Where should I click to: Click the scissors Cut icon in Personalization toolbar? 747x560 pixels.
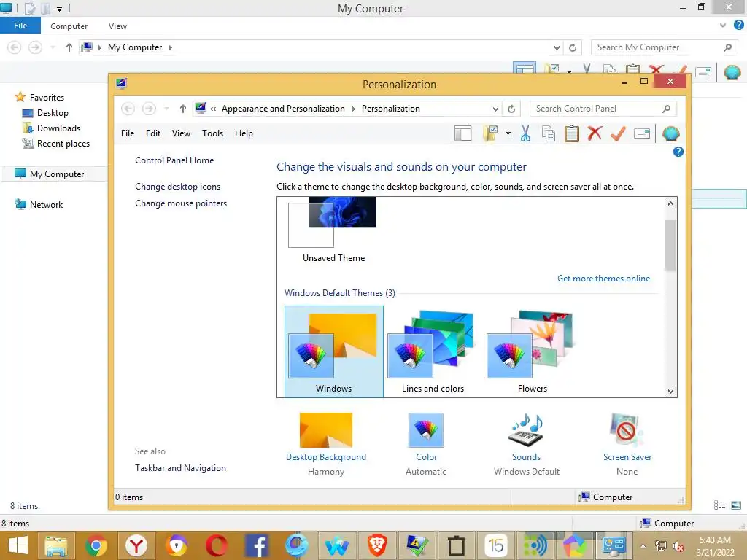click(525, 134)
